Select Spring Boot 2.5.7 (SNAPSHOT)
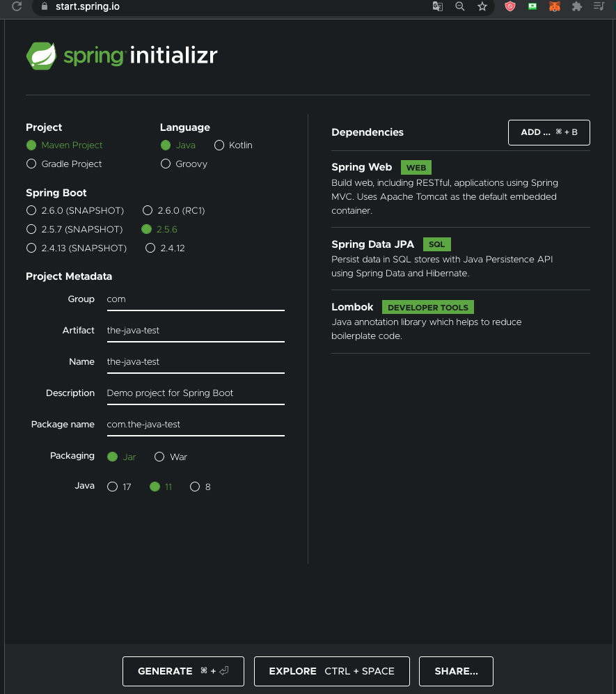This screenshot has height=694, width=616. pyautogui.click(x=74, y=229)
